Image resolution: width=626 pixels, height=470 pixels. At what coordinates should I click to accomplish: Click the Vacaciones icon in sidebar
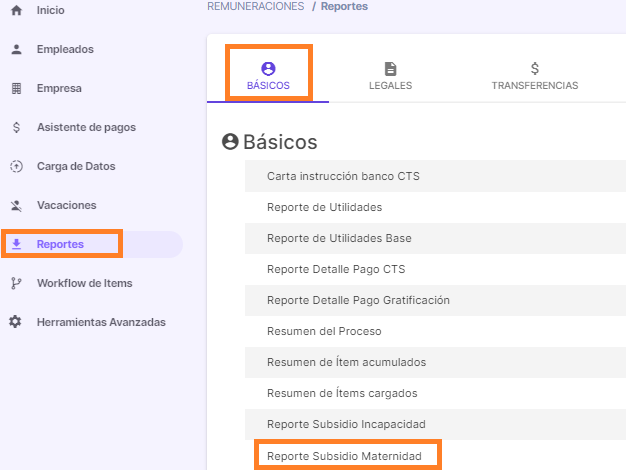(16, 205)
